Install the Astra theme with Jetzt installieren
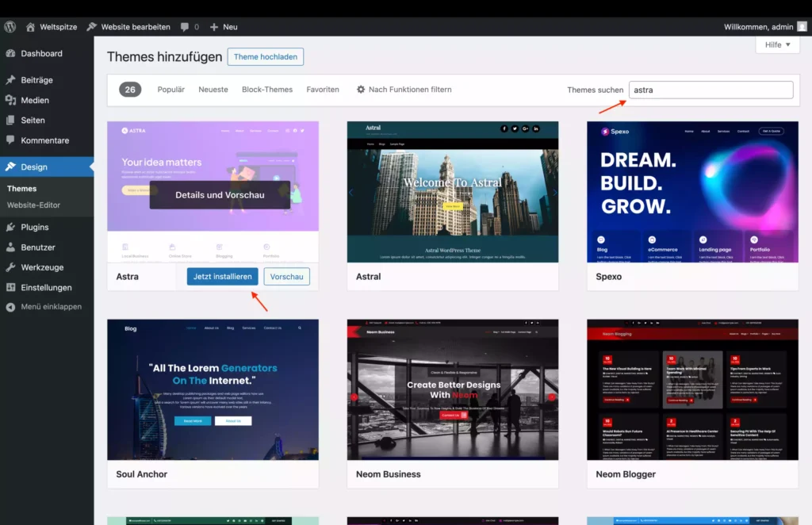812x525 pixels. coord(223,277)
